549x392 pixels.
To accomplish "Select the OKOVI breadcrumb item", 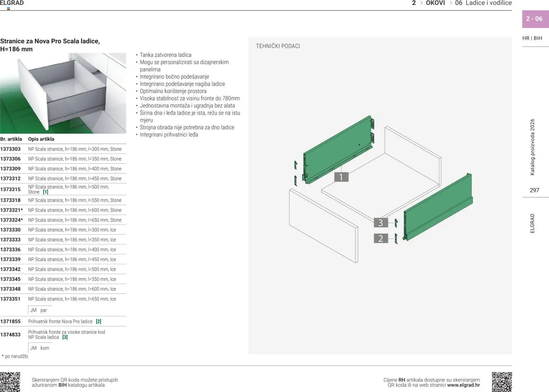I will 436,3.
